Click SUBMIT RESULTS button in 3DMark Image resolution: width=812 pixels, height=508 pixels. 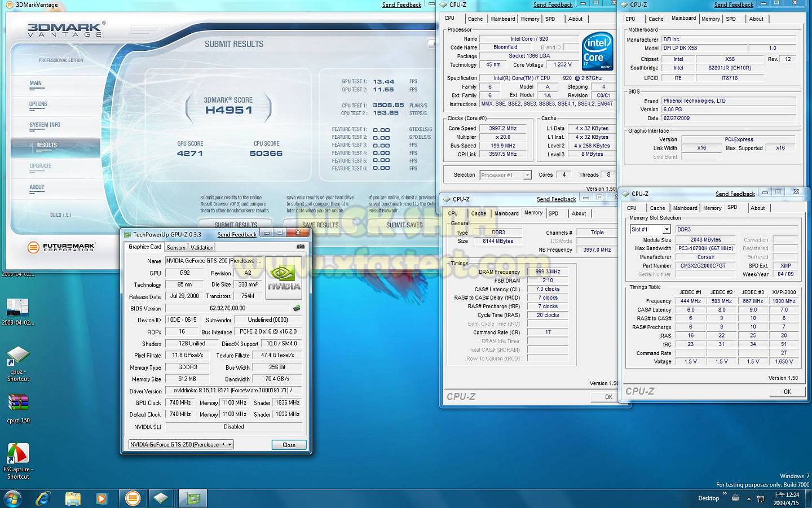click(236, 225)
